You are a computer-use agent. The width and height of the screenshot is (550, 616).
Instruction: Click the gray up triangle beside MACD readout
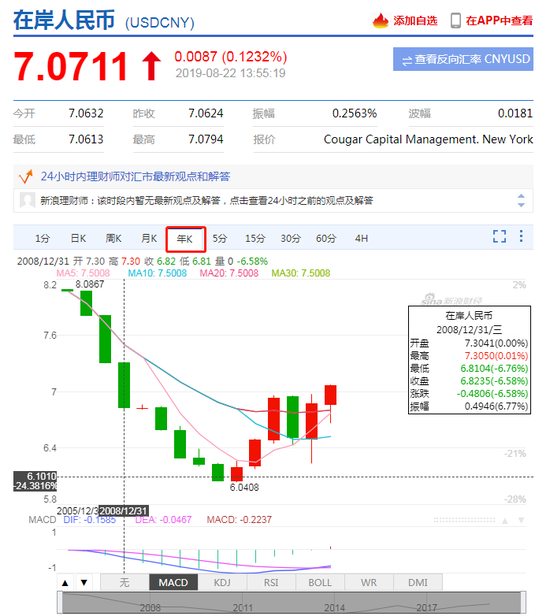click(x=505, y=521)
